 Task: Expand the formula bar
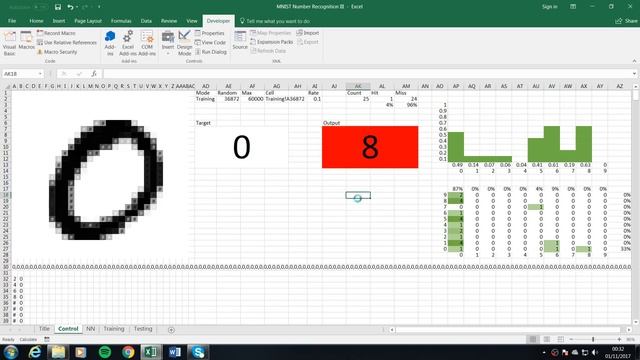[634, 74]
